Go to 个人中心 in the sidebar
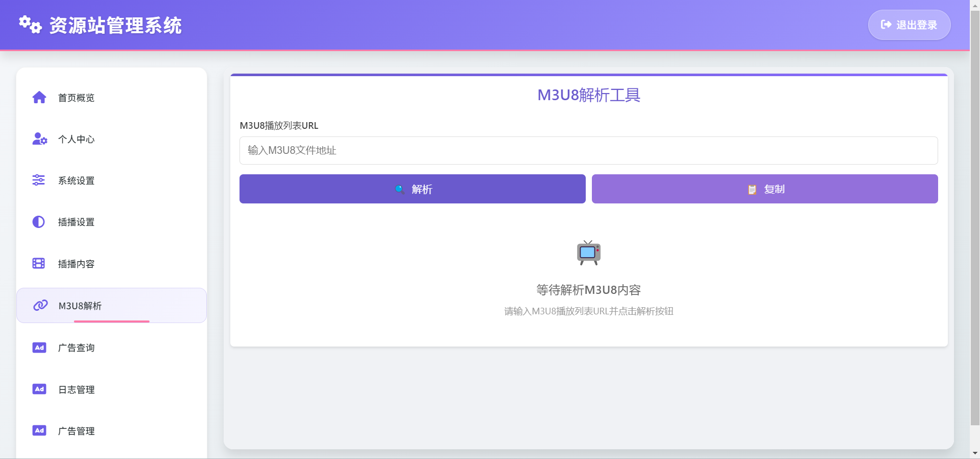The height and width of the screenshot is (459, 980). 112,139
